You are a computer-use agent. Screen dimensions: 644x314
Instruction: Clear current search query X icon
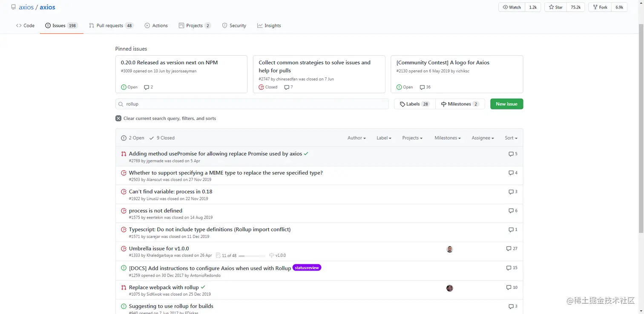click(x=118, y=118)
